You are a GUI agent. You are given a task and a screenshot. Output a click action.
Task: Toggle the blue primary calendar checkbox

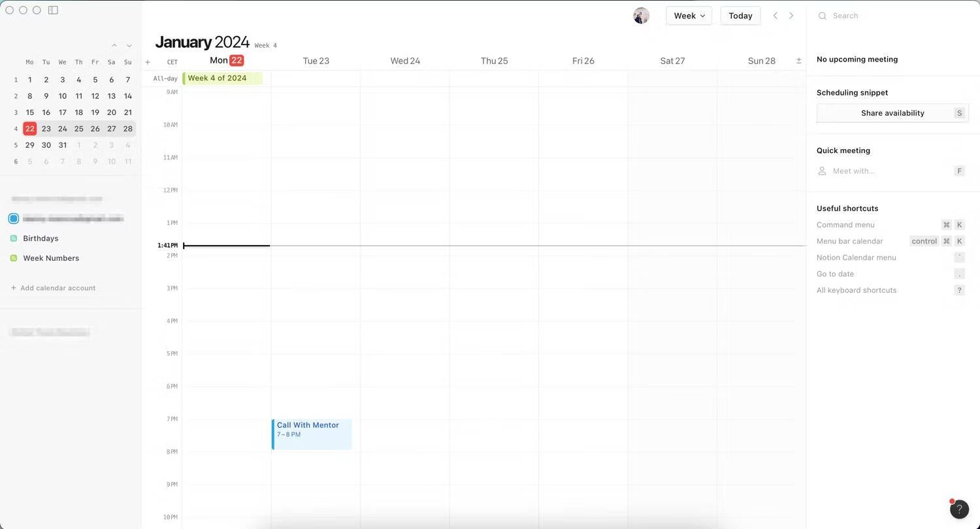pos(14,218)
